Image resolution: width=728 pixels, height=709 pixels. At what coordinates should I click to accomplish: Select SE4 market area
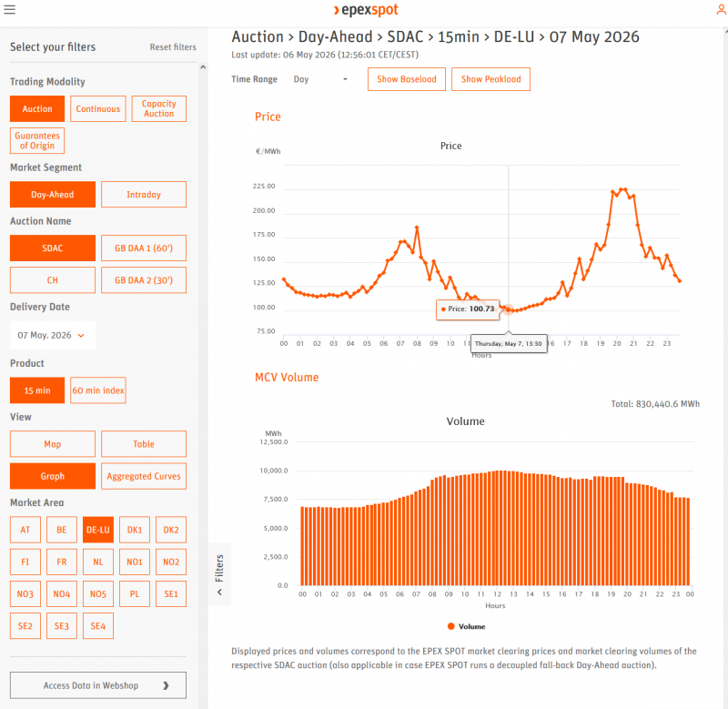98,626
